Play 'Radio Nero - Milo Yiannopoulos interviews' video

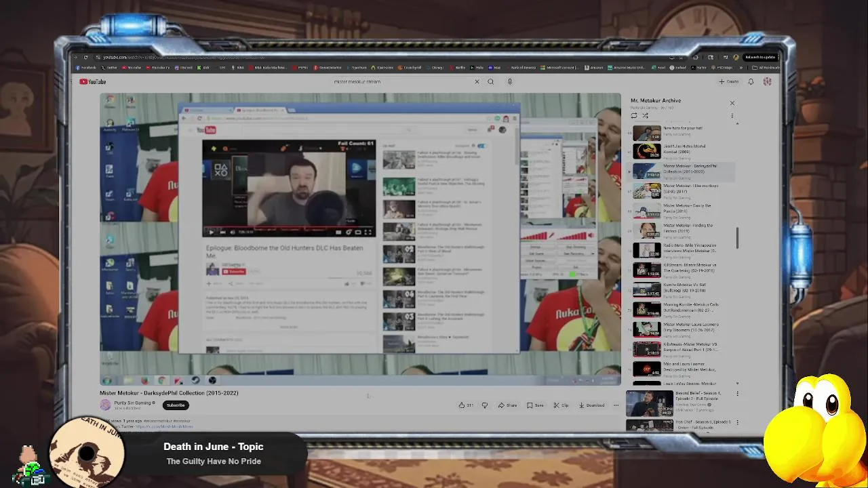point(679,250)
